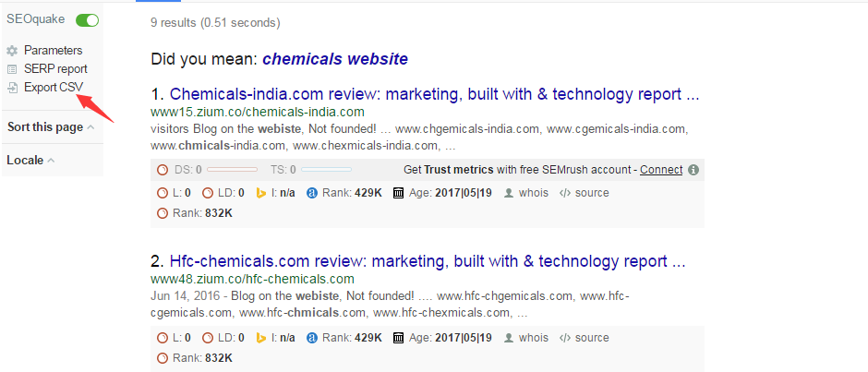Click Alexa Rank icon in first result
Screen dimensions: 868x372
tap(312, 193)
